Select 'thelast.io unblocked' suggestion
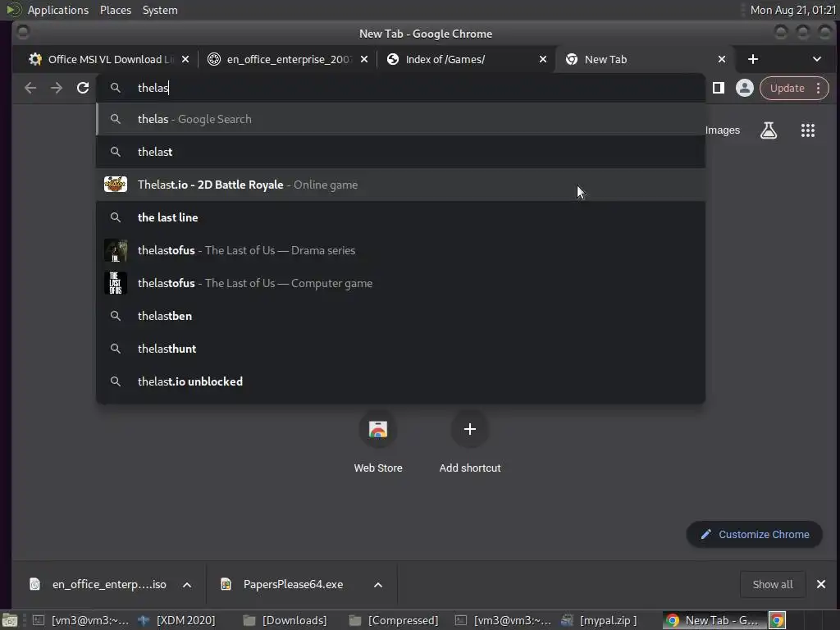 400,381
